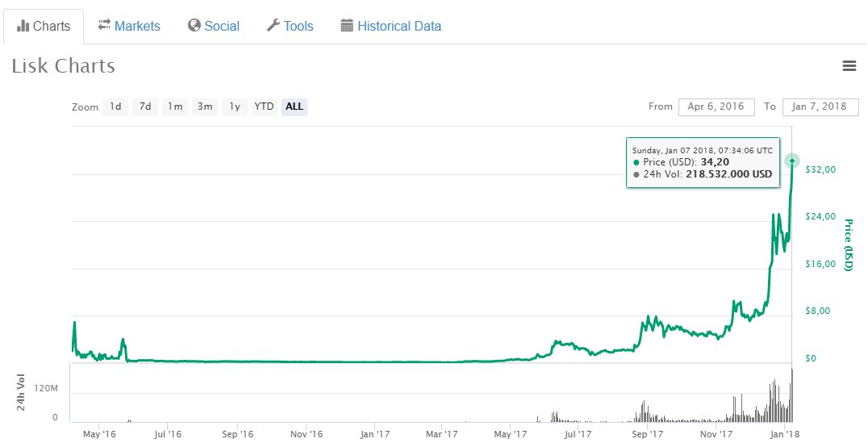The width and height of the screenshot is (868, 447).
Task: Click the tooltip date Sunday, Jan 07 2018
Action: click(x=673, y=151)
